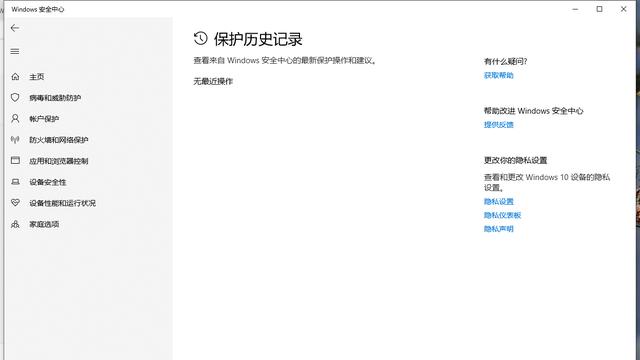Screen dimensions: 640x360
Task: Open the hamburger navigation menu
Action: click(15, 51)
